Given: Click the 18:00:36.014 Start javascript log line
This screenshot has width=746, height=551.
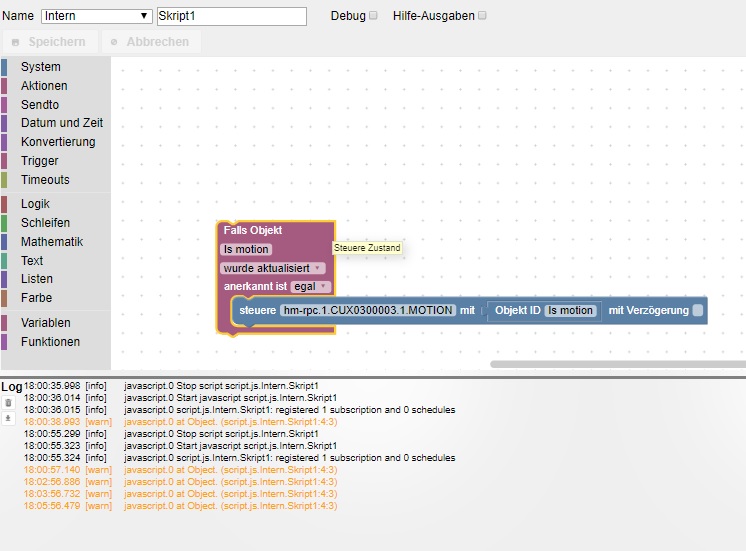Looking at the screenshot, I should [180, 398].
